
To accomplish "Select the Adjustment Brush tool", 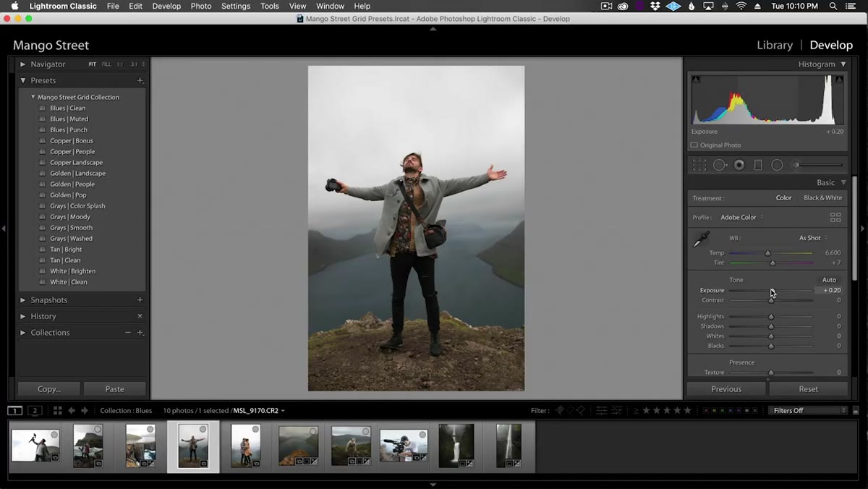I will [819, 165].
